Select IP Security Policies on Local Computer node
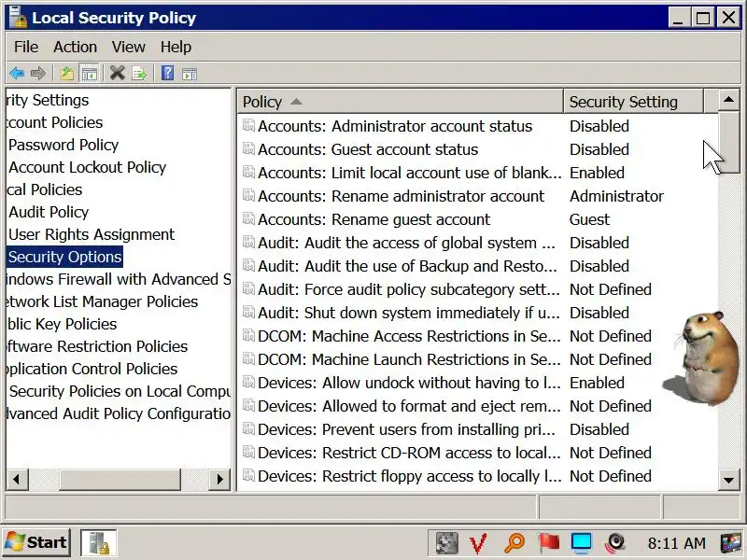 pos(119,391)
